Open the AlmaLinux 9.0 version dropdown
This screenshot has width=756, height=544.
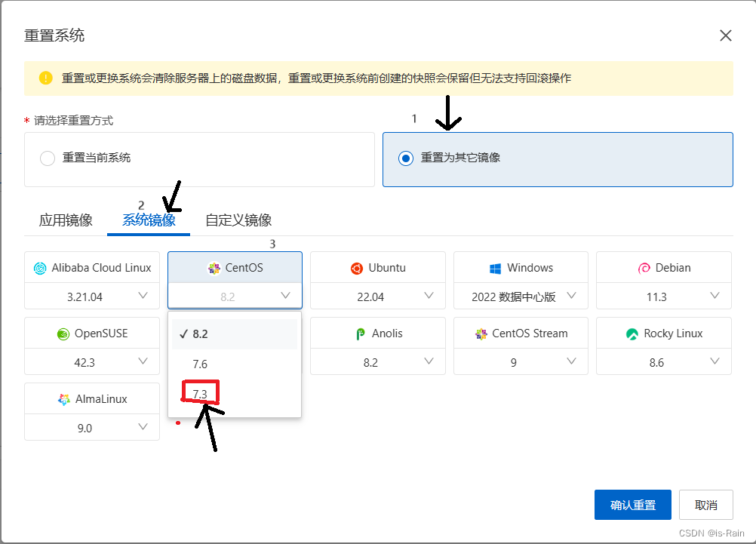click(91, 427)
